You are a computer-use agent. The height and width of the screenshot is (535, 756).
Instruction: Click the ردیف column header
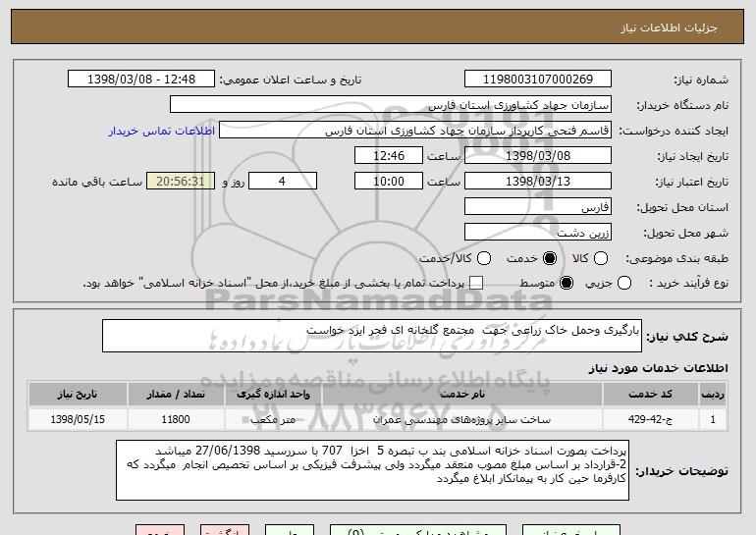coord(713,395)
